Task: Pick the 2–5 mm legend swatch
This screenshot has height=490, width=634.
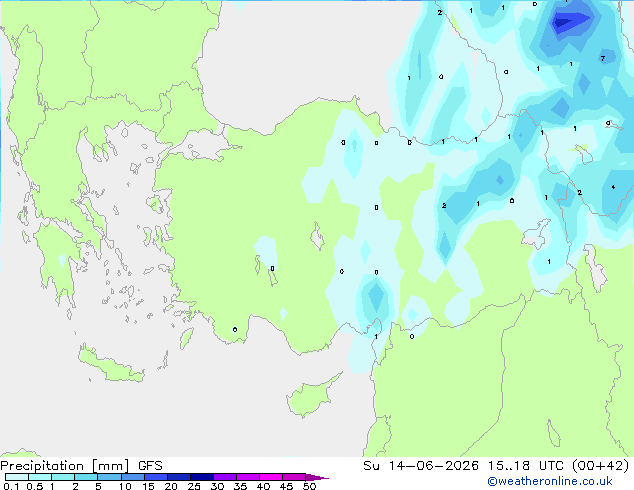Action: coord(86,477)
